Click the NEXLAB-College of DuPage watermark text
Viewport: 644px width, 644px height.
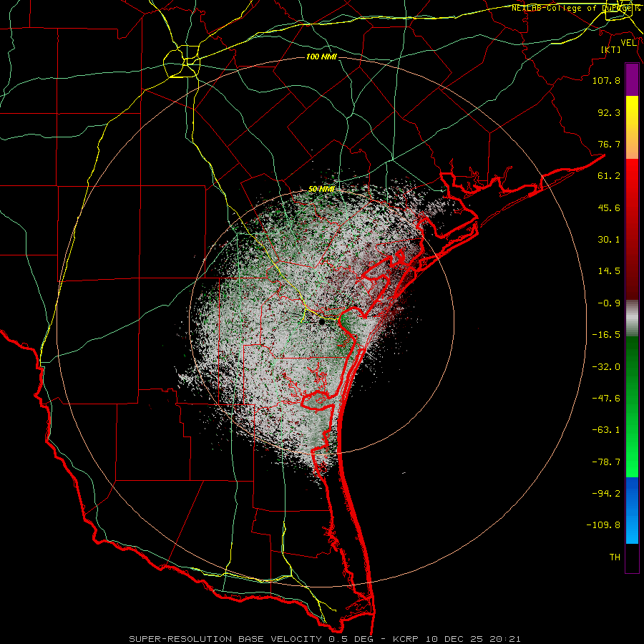tap(575, 8)
